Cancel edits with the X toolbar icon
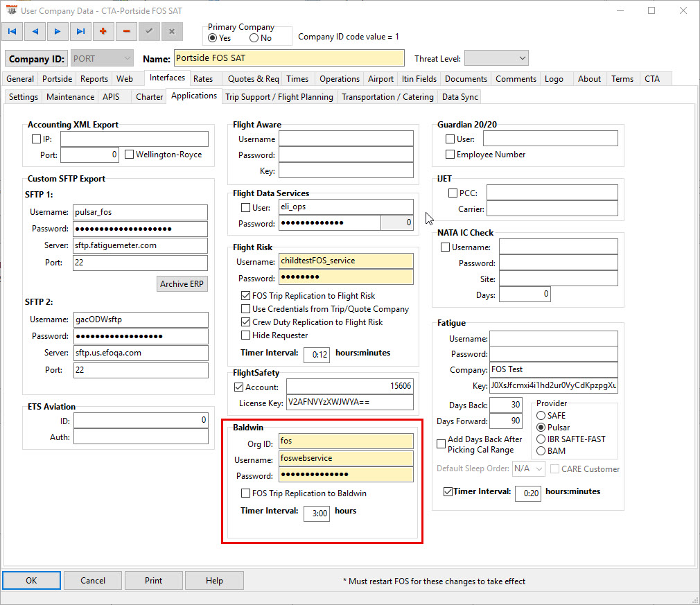This screenshot has height=605, width=700. 172,31
